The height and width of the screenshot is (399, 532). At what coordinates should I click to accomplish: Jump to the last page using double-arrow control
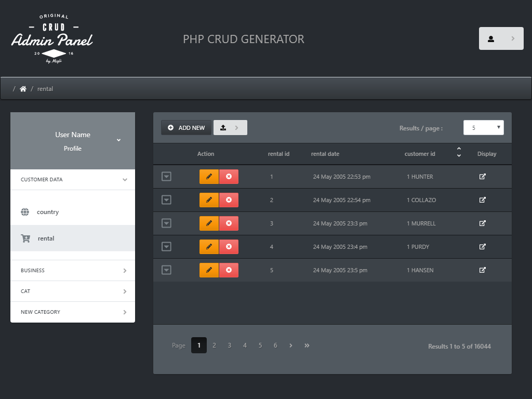(x=307, y=345)
